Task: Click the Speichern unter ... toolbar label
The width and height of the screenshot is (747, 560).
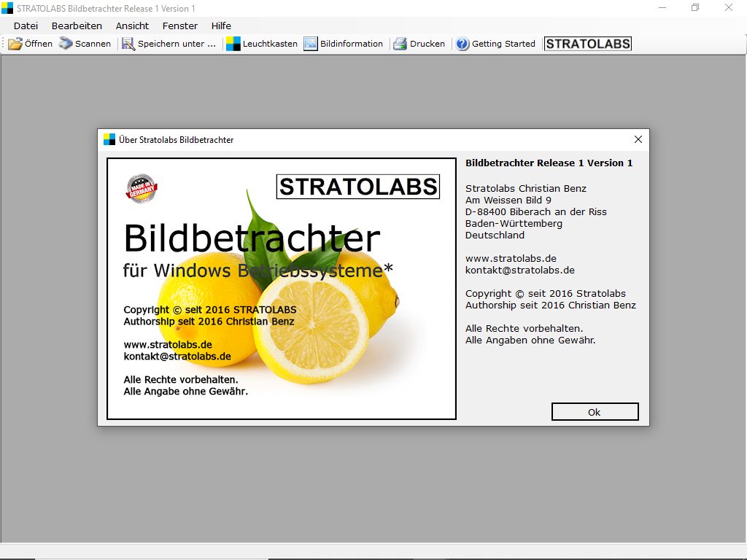Action: point(177,44)
